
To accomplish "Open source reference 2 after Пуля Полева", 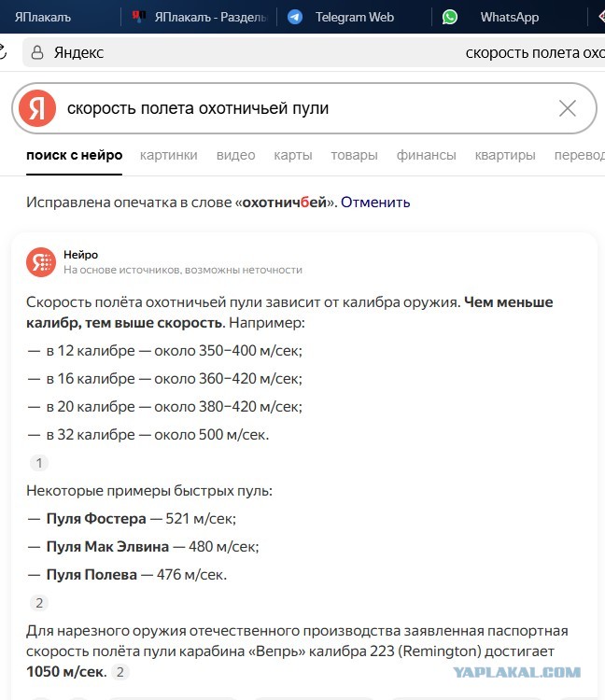I will [39, 603].
